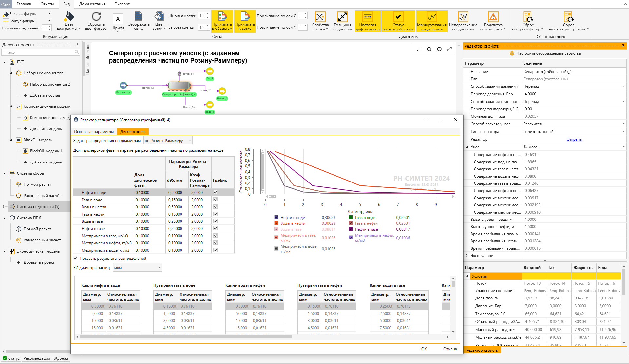Click the Воды в нефти legend swatch
The width and height of the screenshot is (629, 364).
click(x=276, y=223)
